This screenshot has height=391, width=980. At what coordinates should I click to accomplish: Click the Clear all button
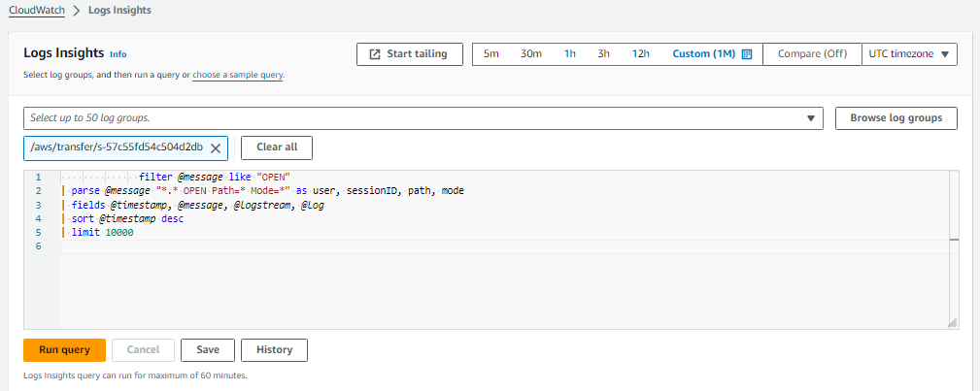click(277, 148)
